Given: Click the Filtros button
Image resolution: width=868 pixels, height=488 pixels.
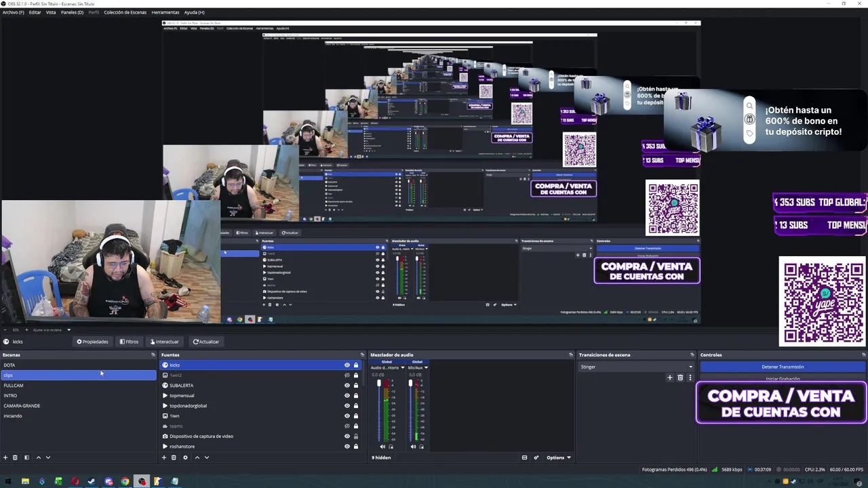Looking at the screenshot, I should pos(129,342).
